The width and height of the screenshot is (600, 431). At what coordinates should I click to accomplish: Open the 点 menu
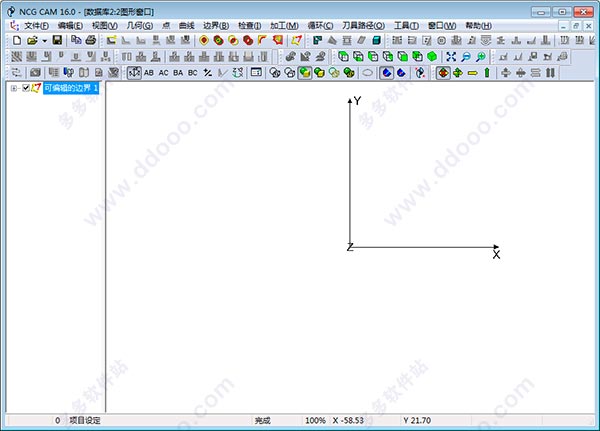pyautogui.click(x=166, y=26)
